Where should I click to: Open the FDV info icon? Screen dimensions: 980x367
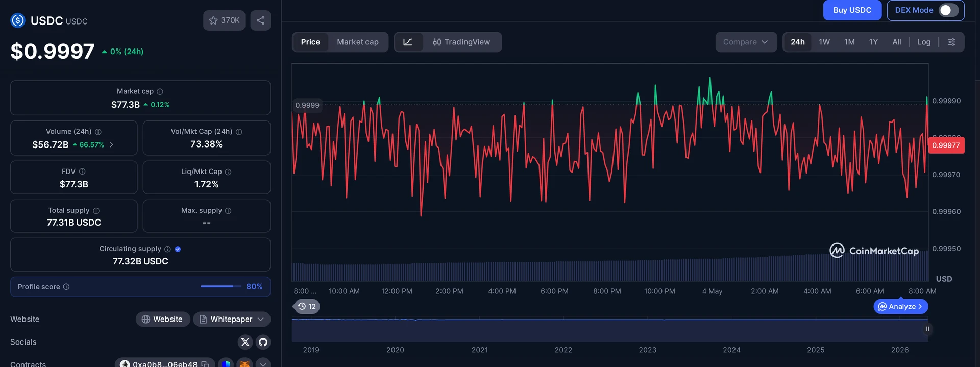click(x=82, y=172)
